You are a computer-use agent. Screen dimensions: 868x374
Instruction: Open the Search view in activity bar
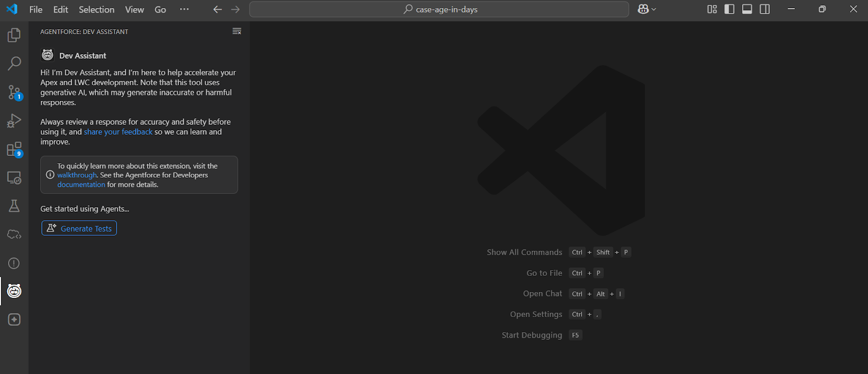coord(14,64)
